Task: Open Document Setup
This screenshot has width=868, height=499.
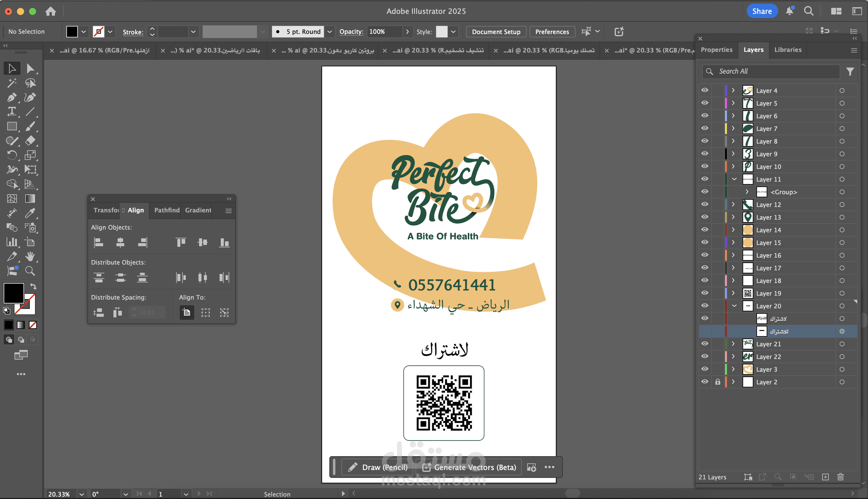Action: (x=496, y=32)
